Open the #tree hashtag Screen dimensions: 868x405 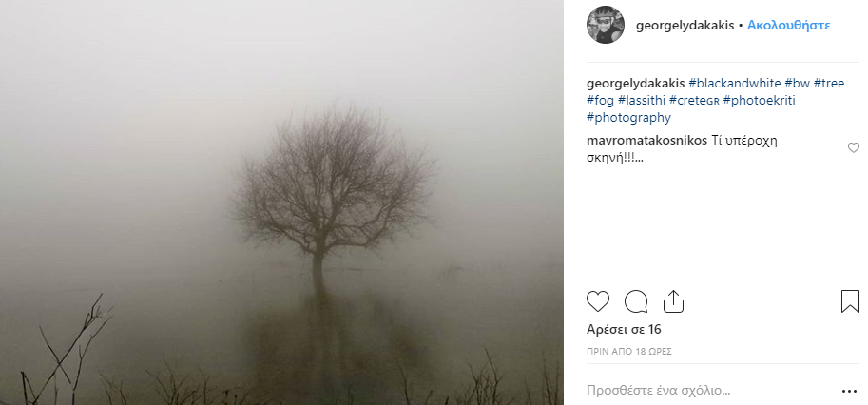(x=829, y=83)
